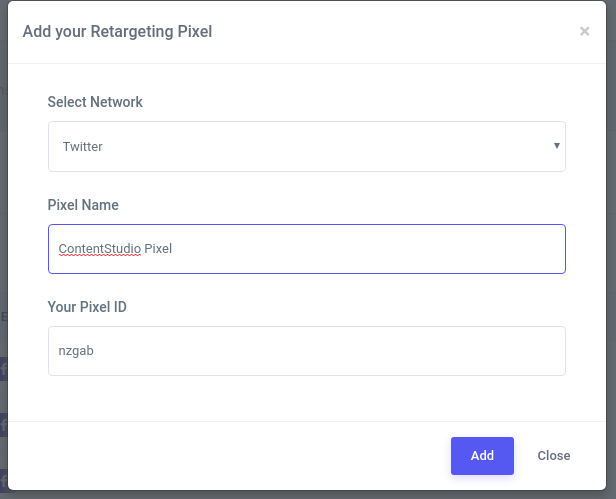Close dialog with the X icon
Screen dimensions: 616x499
(584, 31)
